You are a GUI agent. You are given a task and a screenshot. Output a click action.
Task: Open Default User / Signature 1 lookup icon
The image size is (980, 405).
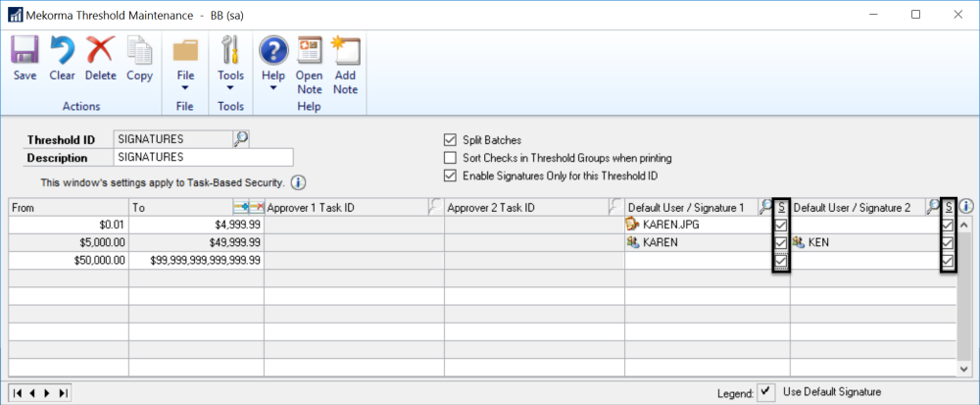(765, 206)
